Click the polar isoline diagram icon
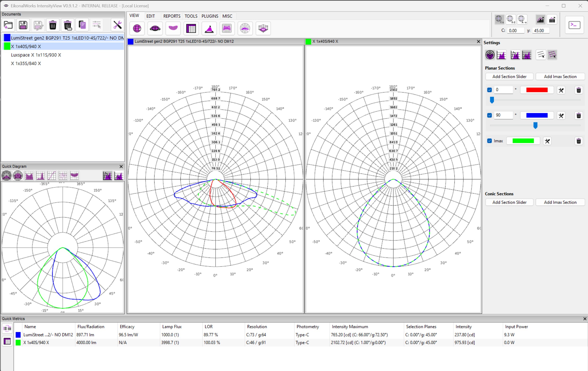588x371 pixels. click(x=245, y=28)
